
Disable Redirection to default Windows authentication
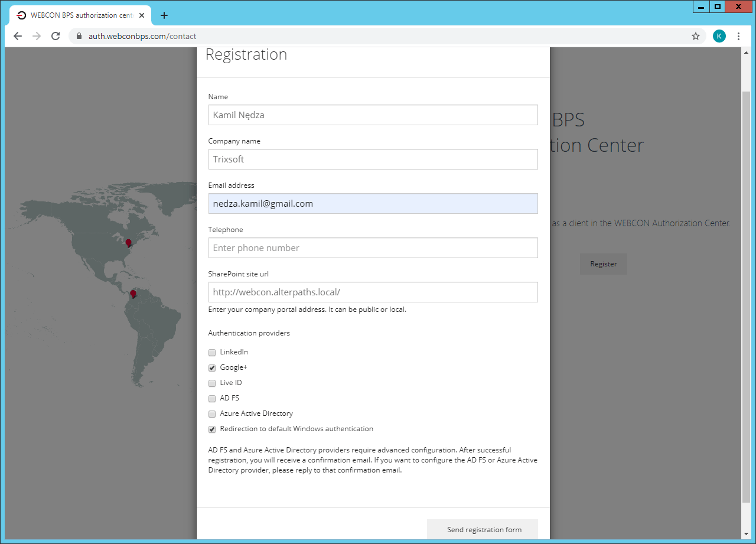212,429
